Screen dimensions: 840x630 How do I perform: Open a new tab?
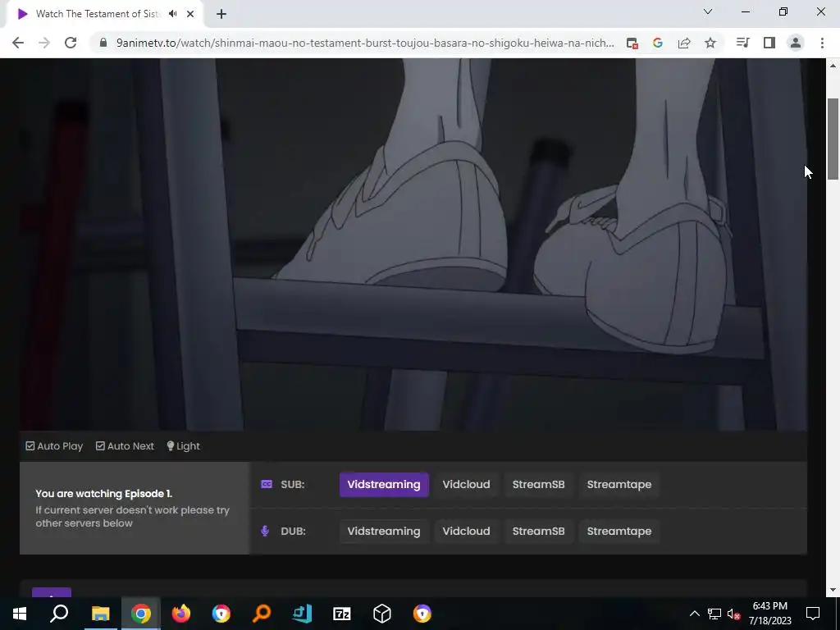tap(221, 14)
